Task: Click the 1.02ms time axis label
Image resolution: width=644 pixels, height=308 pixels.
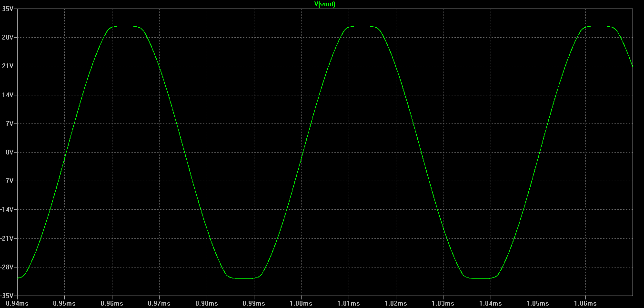Action: click(x=396, y=303)
